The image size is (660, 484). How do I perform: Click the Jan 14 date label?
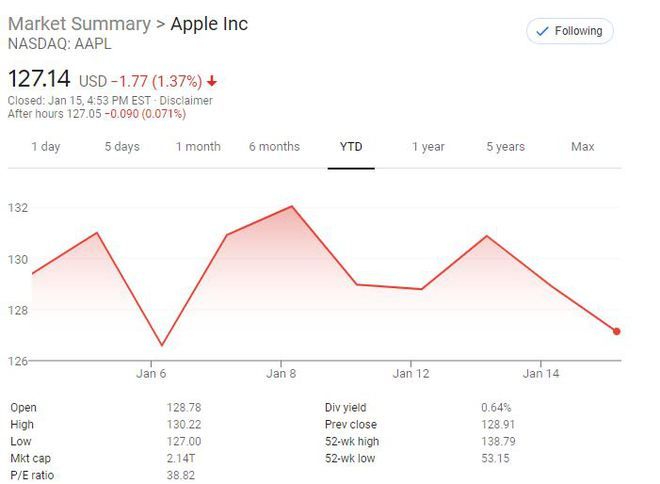[541, 374]
